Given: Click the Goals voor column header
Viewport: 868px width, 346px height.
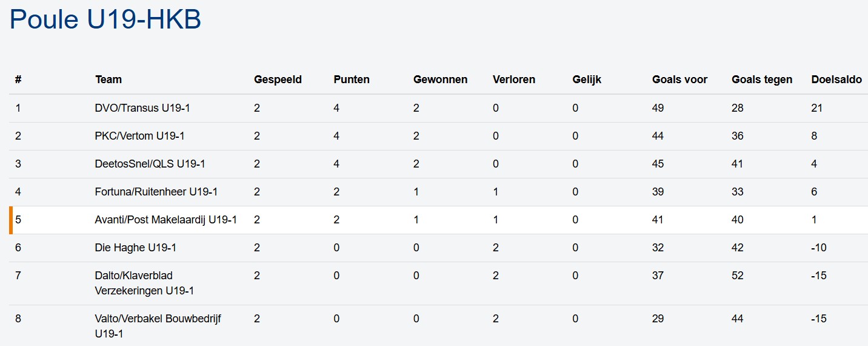Looking at the screenshot, I should tap(679, 80).
